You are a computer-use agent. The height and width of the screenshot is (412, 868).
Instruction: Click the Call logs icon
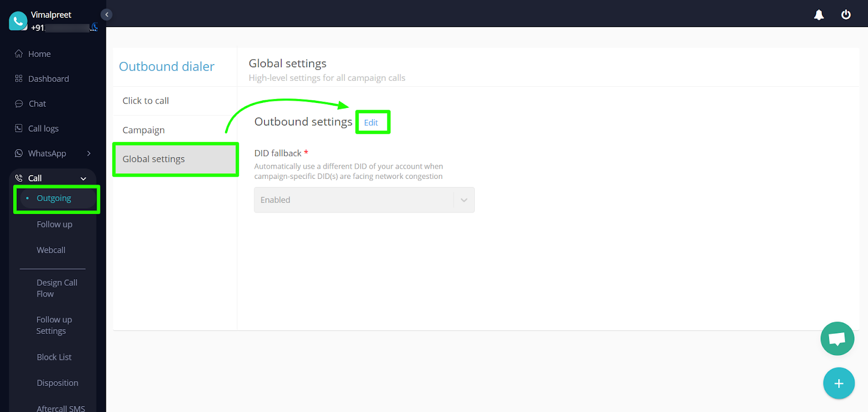(19, 128)
